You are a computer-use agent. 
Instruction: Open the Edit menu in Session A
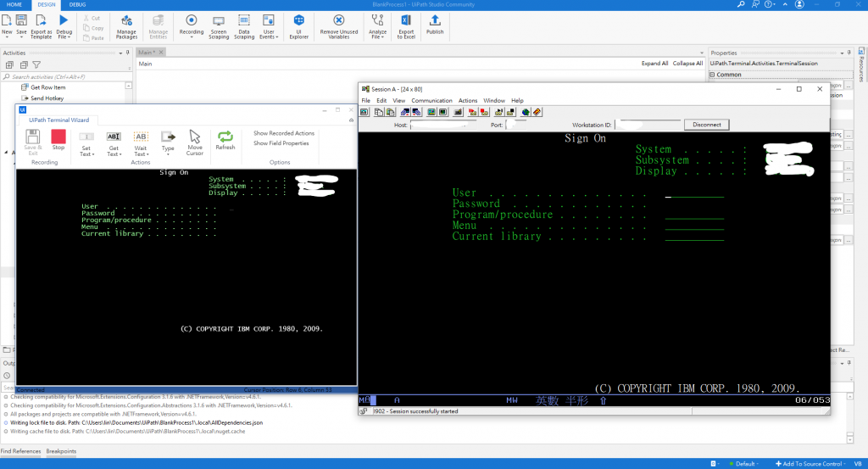click(381, 100)
